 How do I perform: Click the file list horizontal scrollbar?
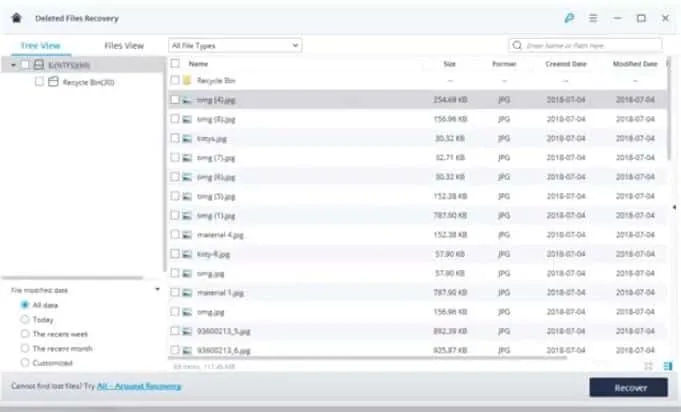(367, 358)
